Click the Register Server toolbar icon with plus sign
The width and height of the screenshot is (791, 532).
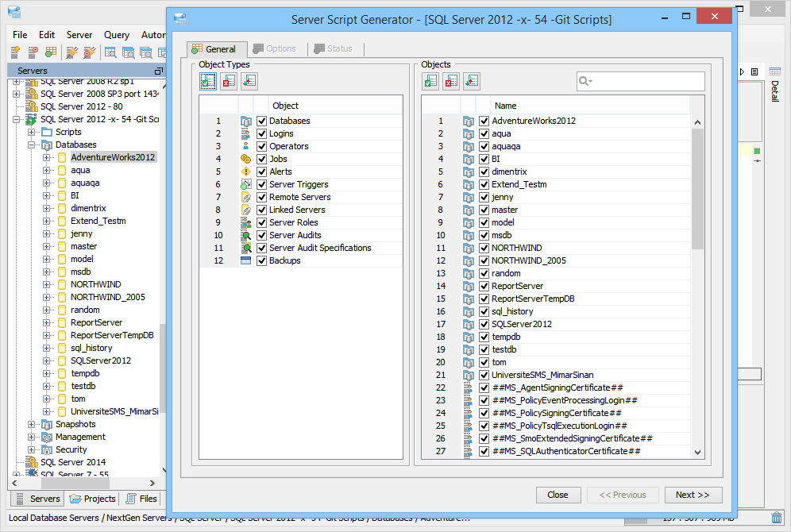pos(15,52)
